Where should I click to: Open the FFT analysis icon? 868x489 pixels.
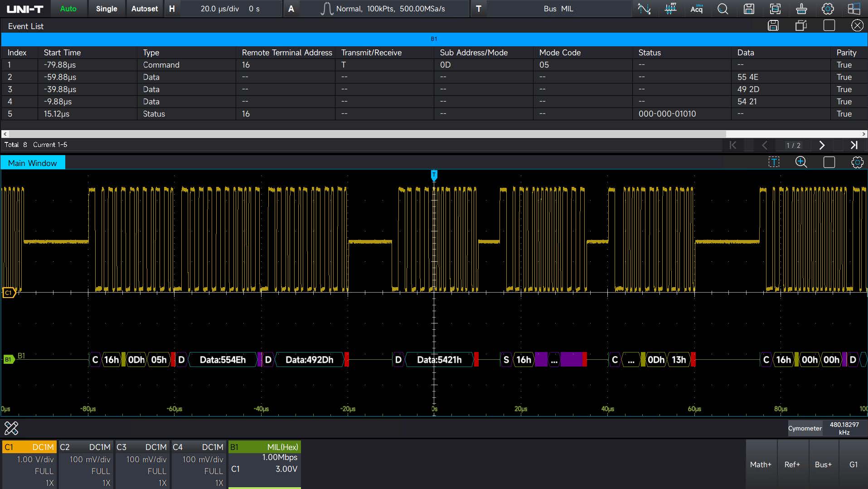(670, 9)
